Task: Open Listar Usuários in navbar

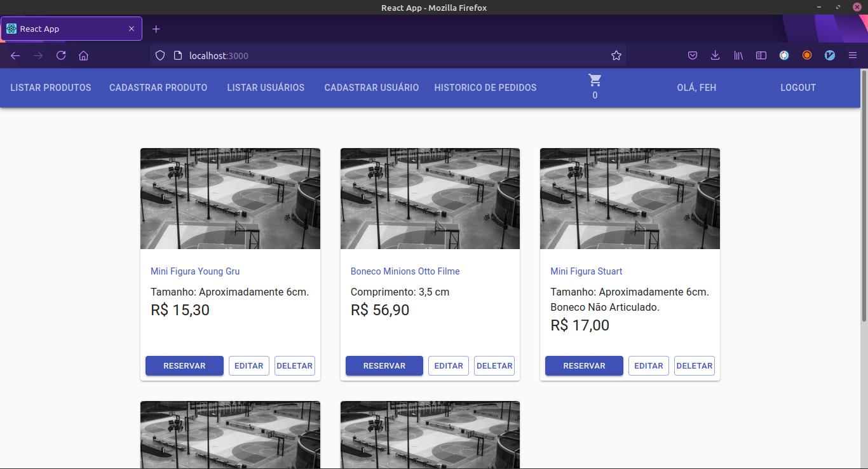Action: click(266, 88)
